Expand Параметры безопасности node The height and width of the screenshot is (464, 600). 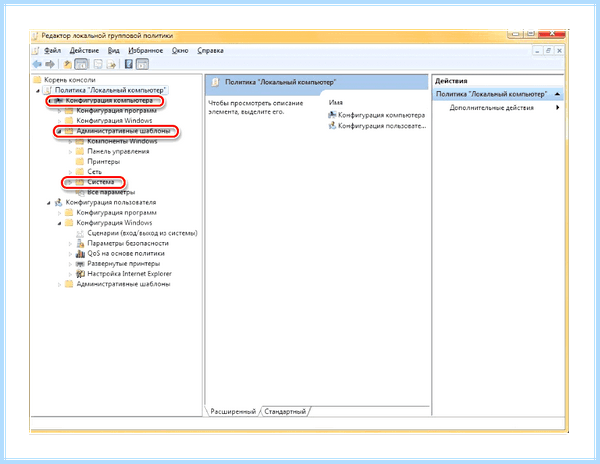70,244
